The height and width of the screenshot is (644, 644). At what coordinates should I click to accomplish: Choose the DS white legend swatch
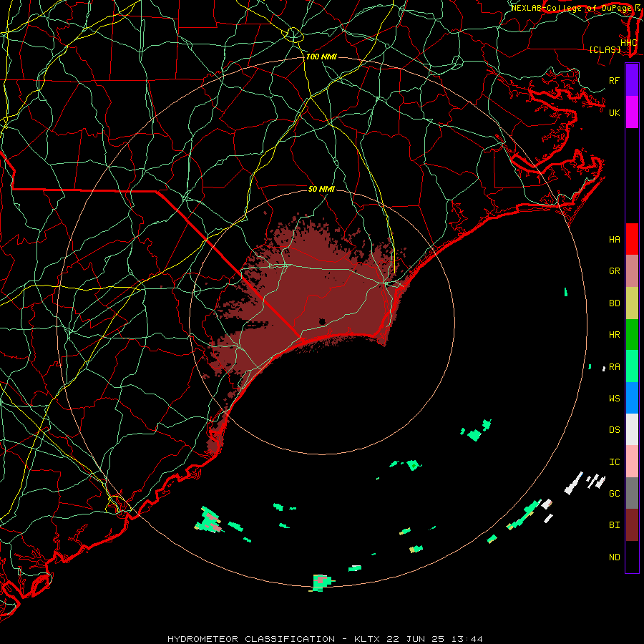click(x=632, y=429)
